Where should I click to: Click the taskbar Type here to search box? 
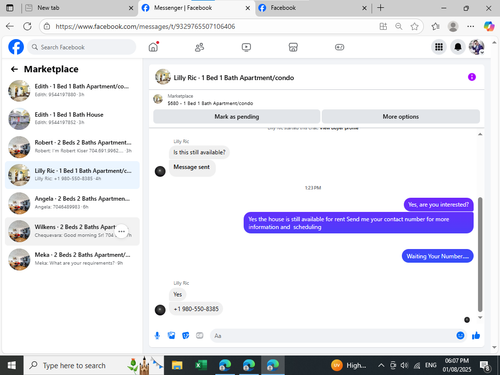[93, 365]
